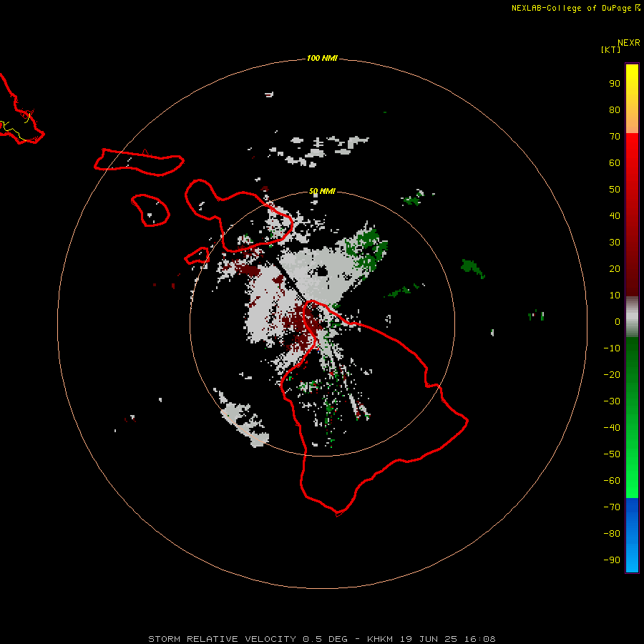Click the -40 value on velocity scale
Image resolution: width=644 pixels, height=644 pixels.
pyautogui.click(x=612, y=428)
